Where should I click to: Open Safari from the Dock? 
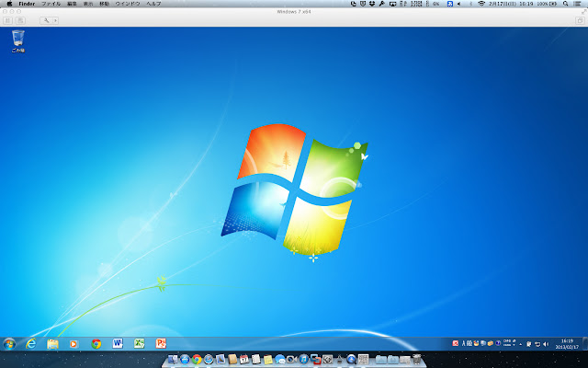coord(209,360)
